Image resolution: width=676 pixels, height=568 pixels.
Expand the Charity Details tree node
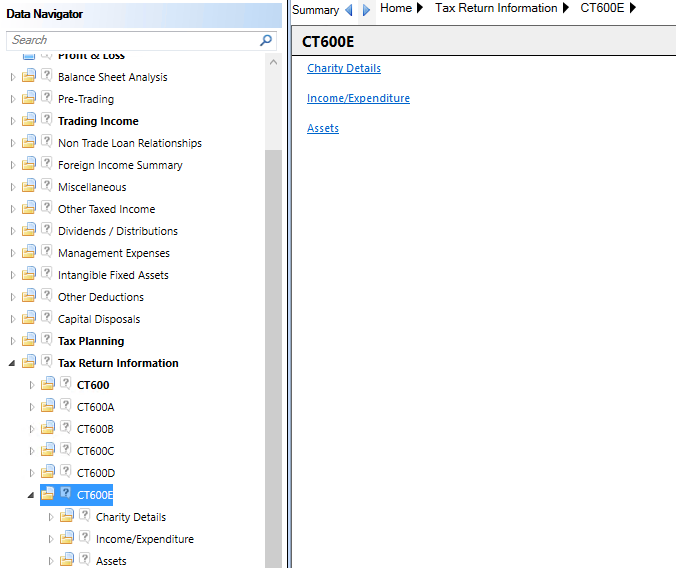pos(51,517)
